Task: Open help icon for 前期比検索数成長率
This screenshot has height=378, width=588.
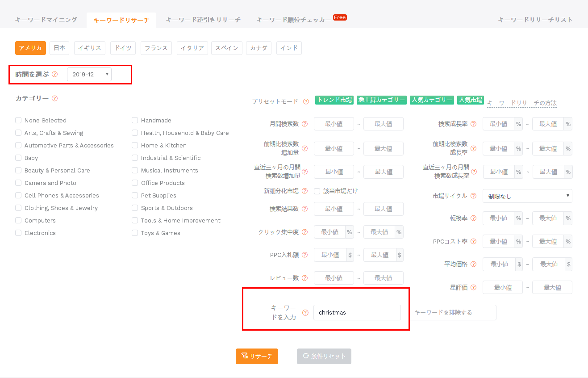Action: tap(473, 148)
